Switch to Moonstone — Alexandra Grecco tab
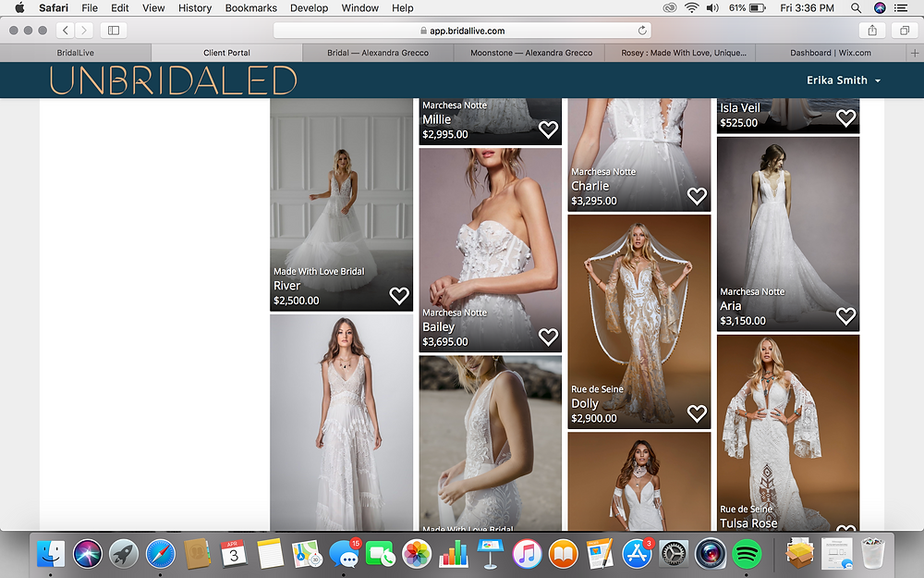 coord(531,53)
